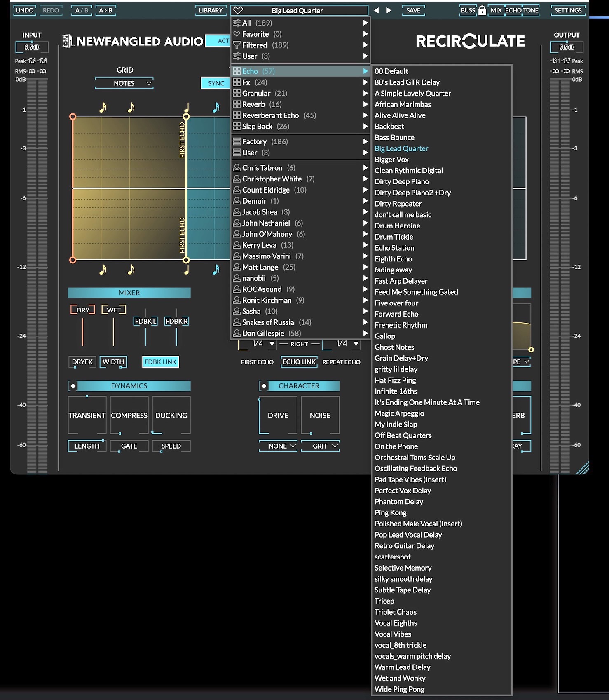Toggle the Dynamics section power button
Viewport: 609px width, 700px height.
[73, 386]
